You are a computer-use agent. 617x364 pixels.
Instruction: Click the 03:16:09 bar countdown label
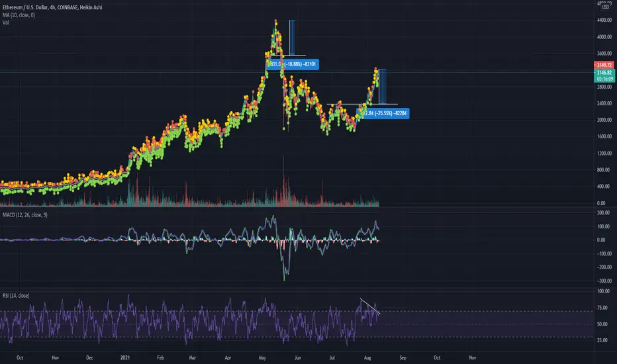click(x=604, y=79)
